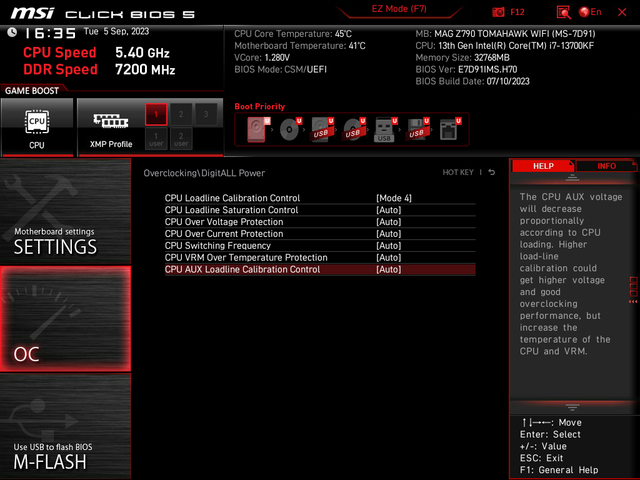Image resolution: width=640 pixels, height=480 pixels.
Task: Select XMP user profile 1
Action: tap(156, 139)
